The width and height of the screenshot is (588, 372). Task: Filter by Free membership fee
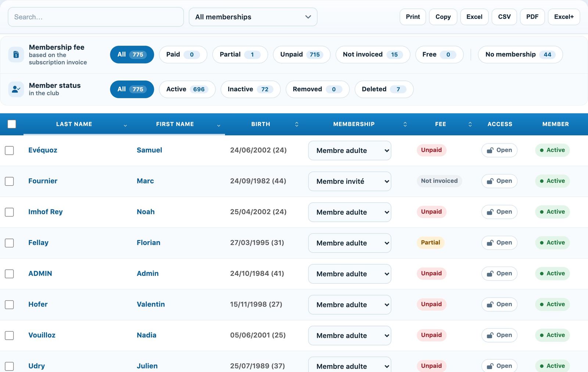pyautogui.click(x=439, y=54)
